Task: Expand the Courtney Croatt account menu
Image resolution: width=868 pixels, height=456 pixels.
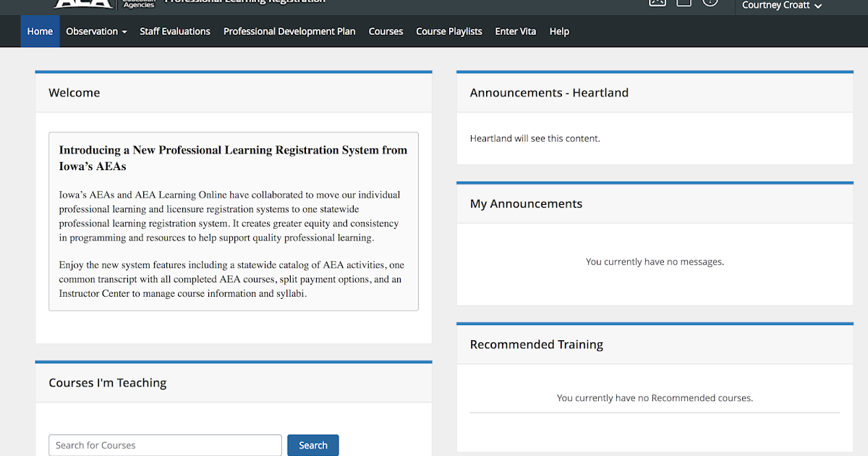Action: [x=781, y=6]
